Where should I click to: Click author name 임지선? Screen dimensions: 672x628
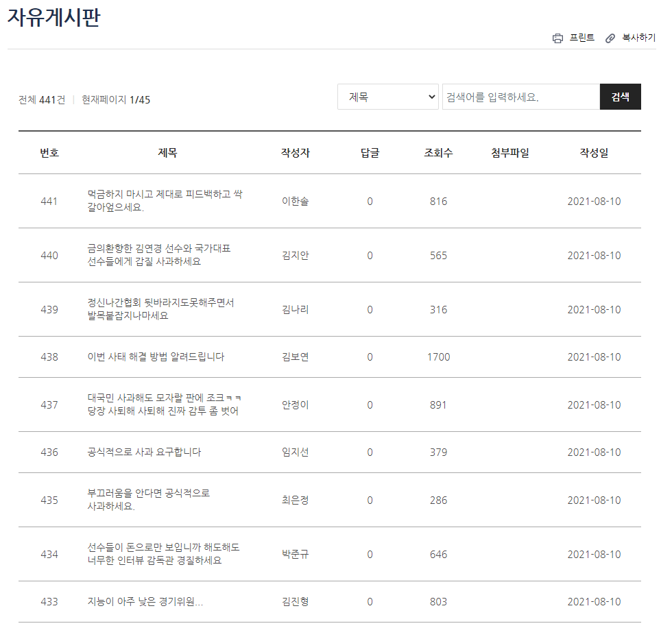tap(296, 452)
